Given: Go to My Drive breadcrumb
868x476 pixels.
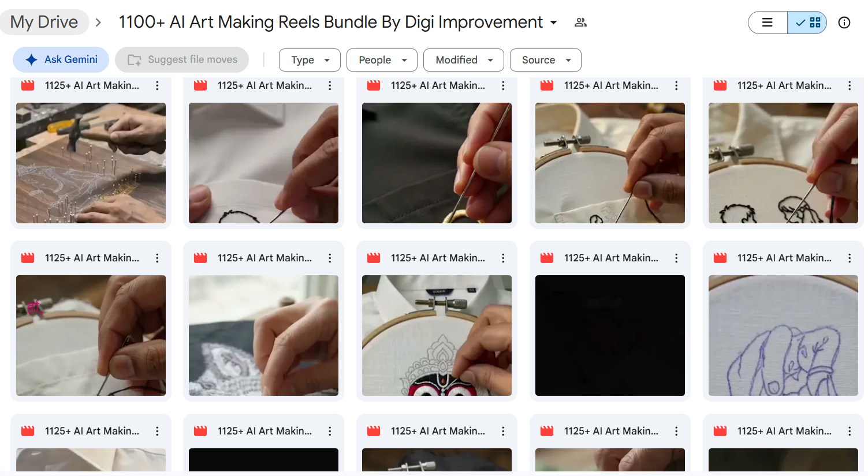Looking at the screenshot, I should point(44,22).
